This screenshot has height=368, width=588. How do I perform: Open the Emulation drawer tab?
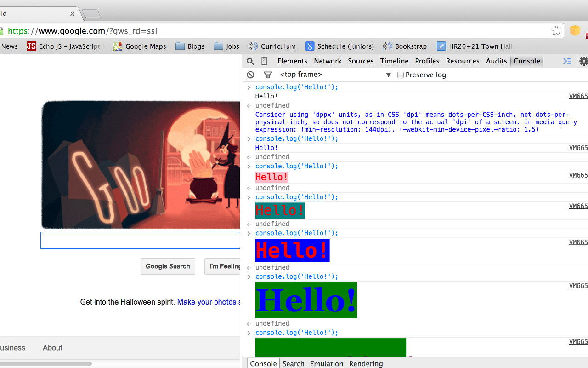pos(327,363)
